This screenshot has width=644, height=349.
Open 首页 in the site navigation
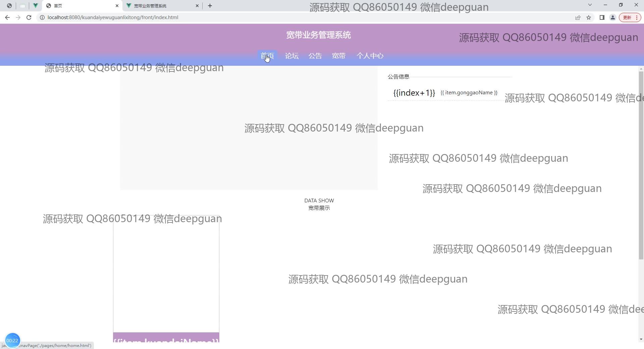tap(267, 56)
